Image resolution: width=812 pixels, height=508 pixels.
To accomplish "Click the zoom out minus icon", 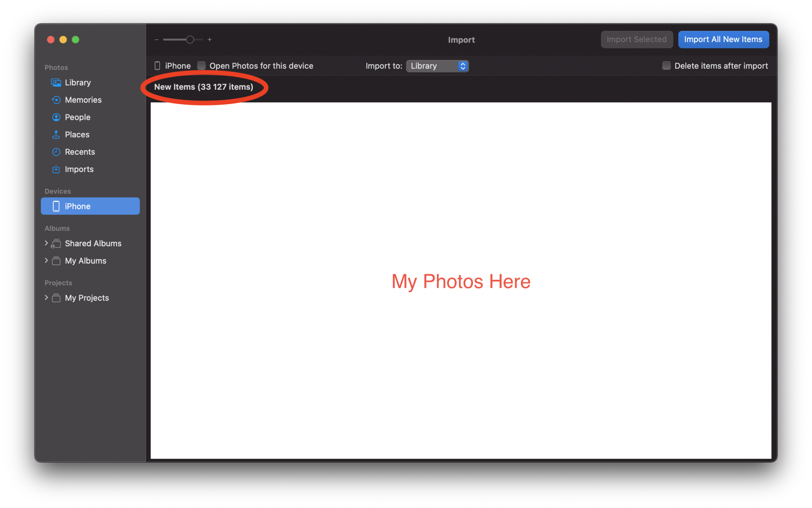I will tap(157, 40).
